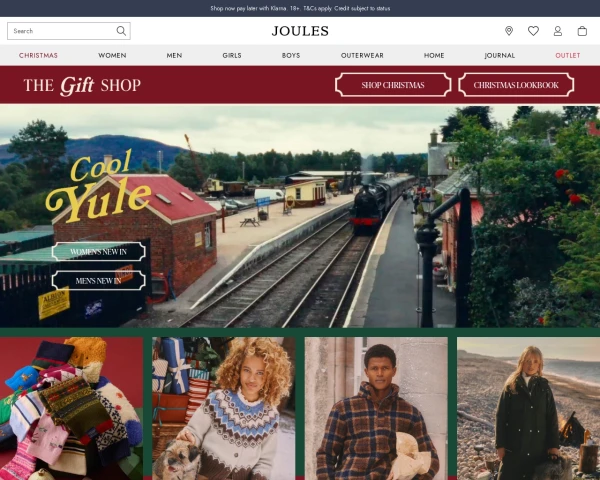Open the Women menu
The width and height of the screenshot is (600, 480).
click(x=112, y=56)
